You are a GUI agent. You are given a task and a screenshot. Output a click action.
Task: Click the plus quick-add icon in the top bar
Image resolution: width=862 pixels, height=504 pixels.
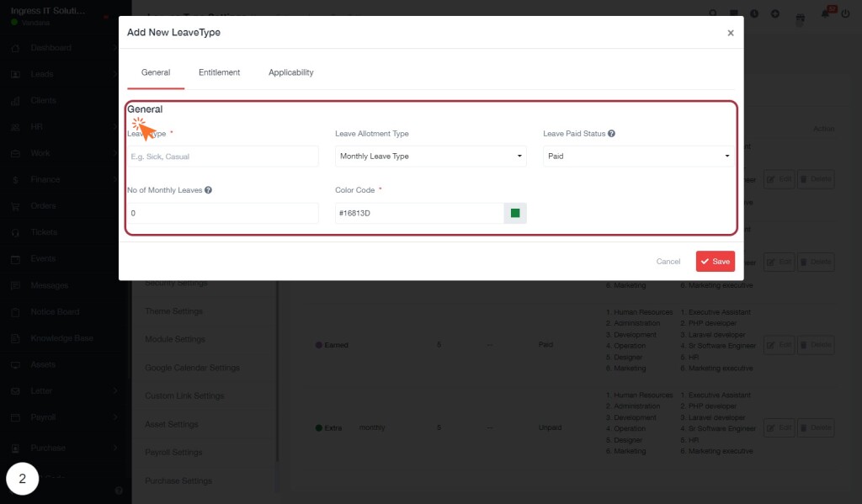[775, 13]
